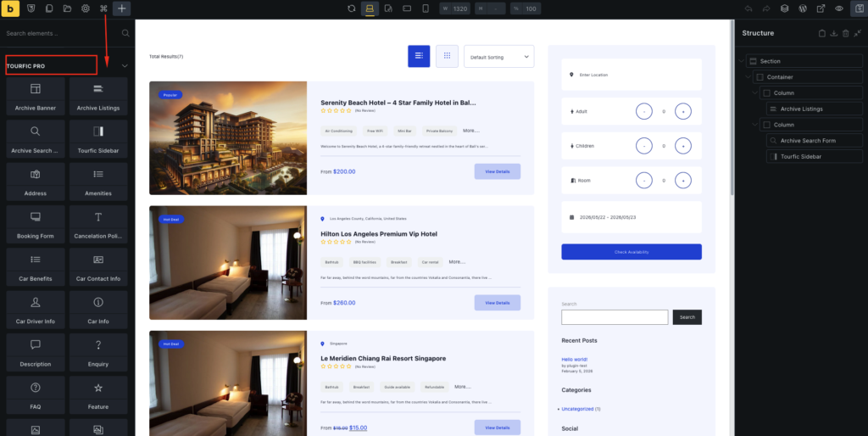This screenshot has width=868, height=436.
Task: Select list view layout button
Action: click(419, 56)
